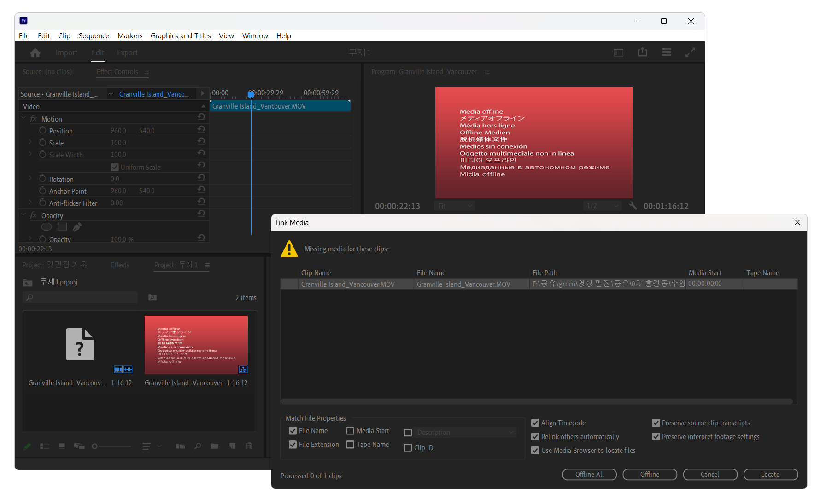Toggle Preserve source clip transcripts
Viewport: 826px width, 504px height.
click(656, 423)
